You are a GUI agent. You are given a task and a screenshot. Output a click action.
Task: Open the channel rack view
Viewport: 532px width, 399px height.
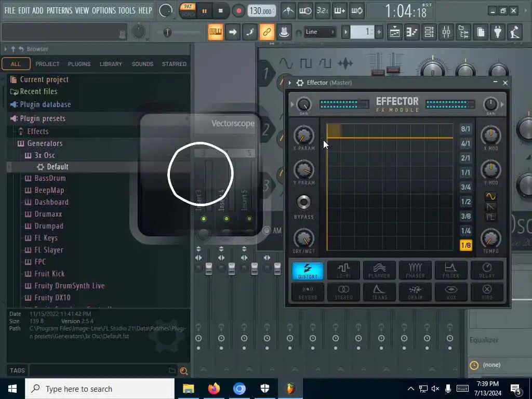429,32
